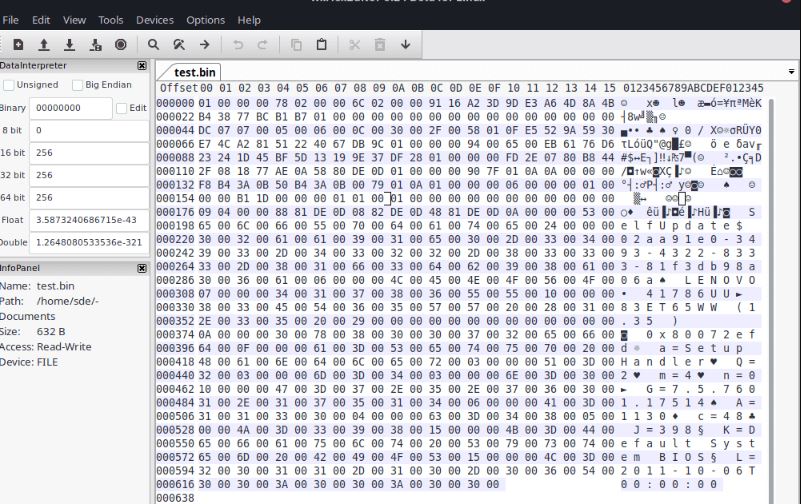The image size is (801, 504).
Task: Click ASCII text 'LENOVO' in text column
Action: [720, 280]
